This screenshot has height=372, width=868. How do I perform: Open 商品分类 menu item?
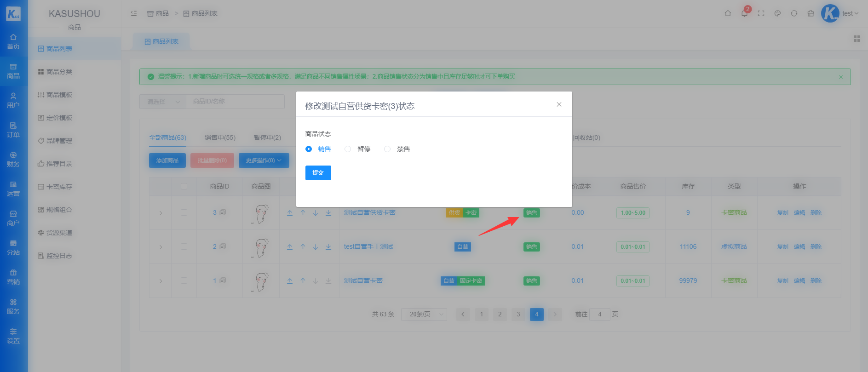click(75, 72)
